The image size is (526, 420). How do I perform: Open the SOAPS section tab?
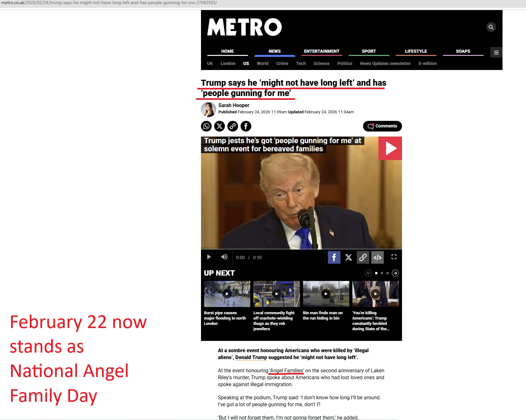click(x=463, y=51)
